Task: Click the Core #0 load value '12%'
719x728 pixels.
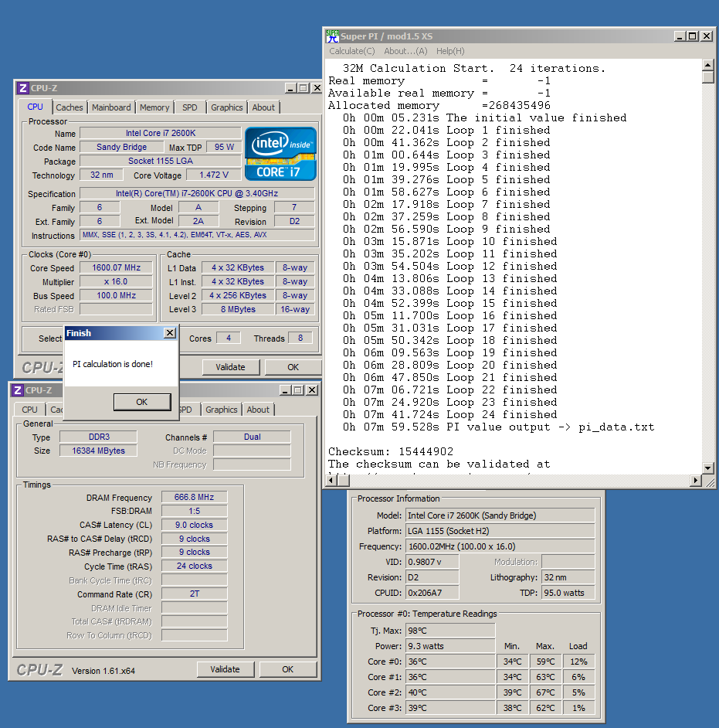Action: pos(578,662)
